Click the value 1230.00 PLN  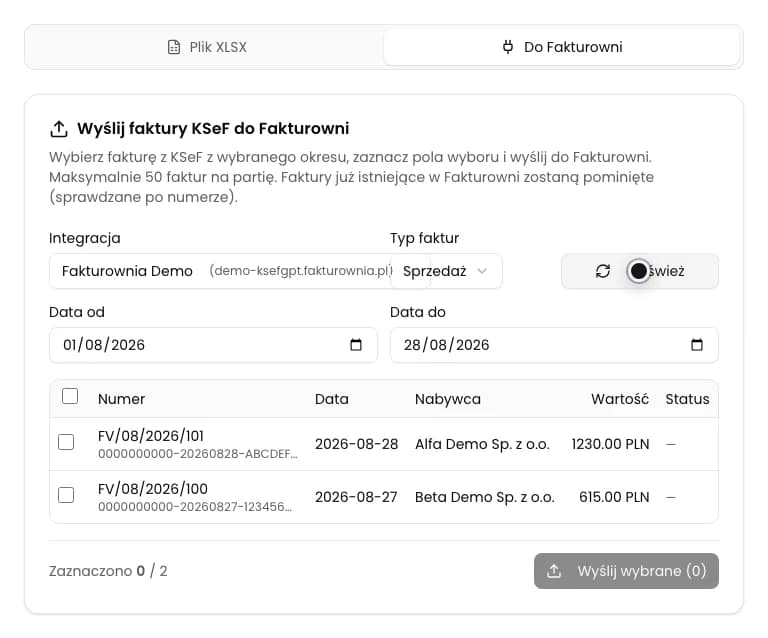click(610, 444)
